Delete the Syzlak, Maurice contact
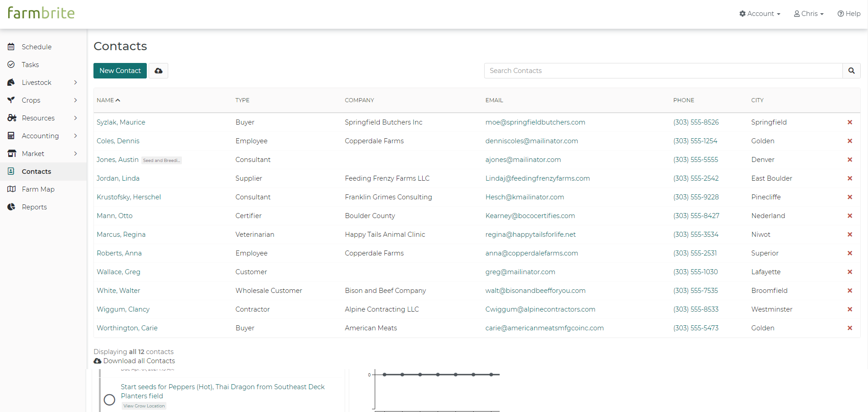 click(x=850, y=122)
